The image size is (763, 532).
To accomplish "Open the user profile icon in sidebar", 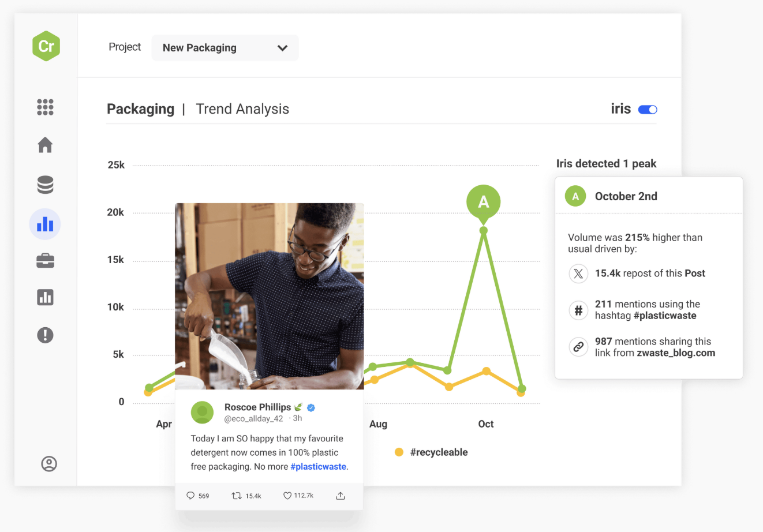I will click(x=49, y=464).
